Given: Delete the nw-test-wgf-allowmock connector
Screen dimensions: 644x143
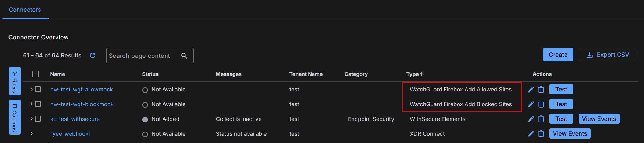Looking at the screenshot, I should click(x=541, y=89).
